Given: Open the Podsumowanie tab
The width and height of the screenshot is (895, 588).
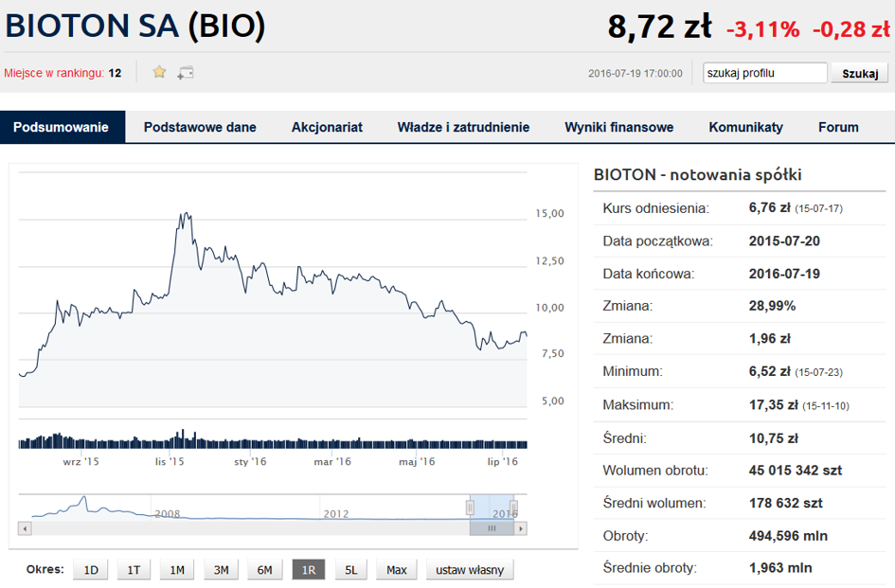Looking at the screenshot, I should tap(61, 127).
